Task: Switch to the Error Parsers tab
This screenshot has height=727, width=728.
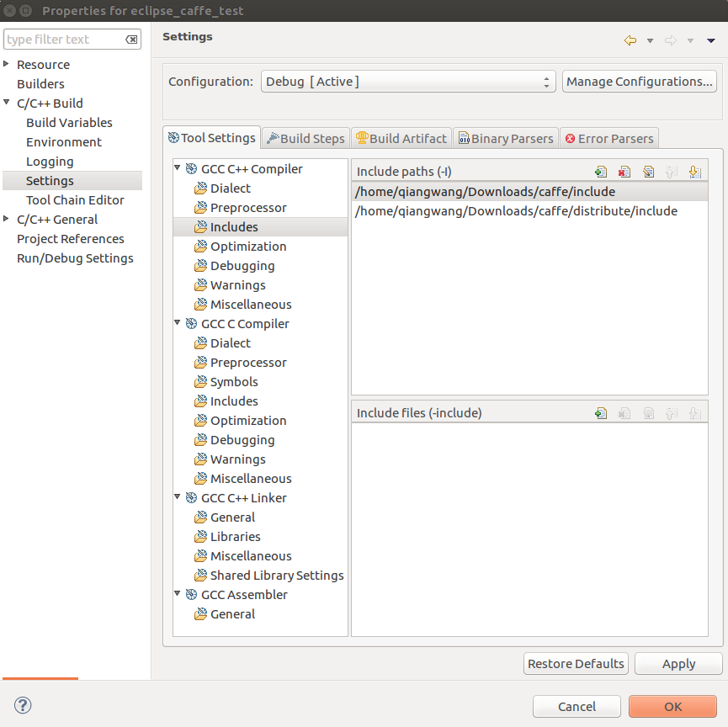Action: [x=609, y=138]
